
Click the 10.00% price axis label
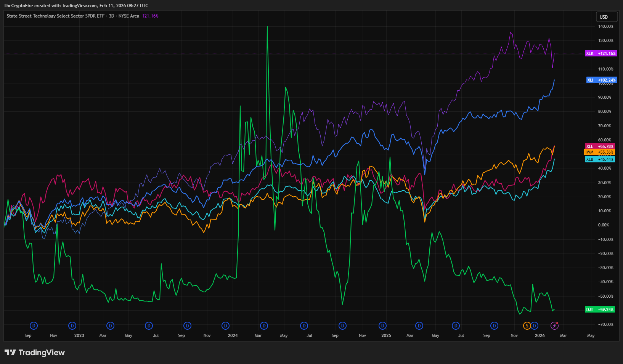pyautogui.click(x=605, y=211)
